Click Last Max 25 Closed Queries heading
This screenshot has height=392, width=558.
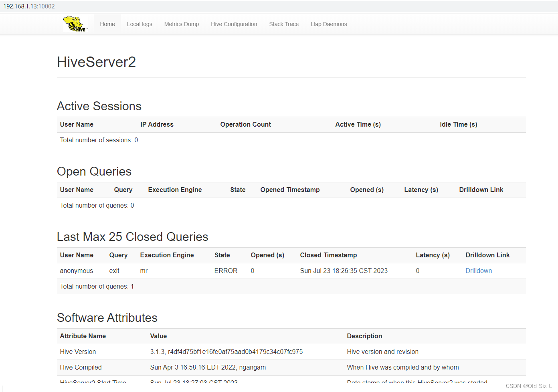tap(132, 237)
